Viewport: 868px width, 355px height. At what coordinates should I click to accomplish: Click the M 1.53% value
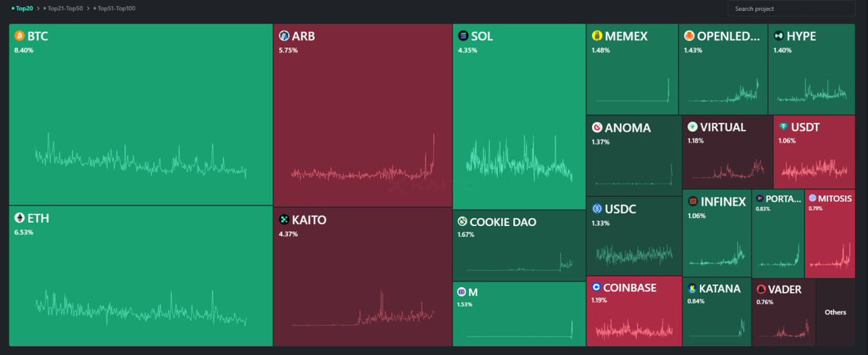pyautogui.click(x=465, y=304)
